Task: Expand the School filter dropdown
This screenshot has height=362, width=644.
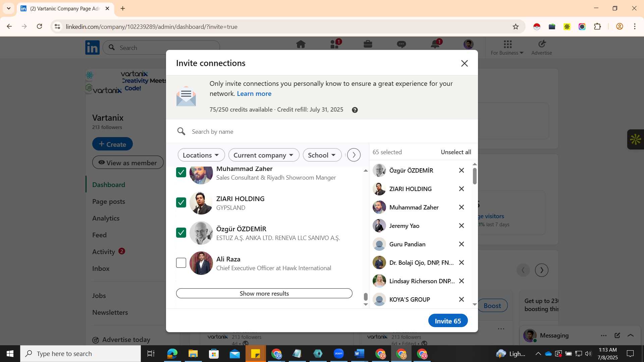Action: coord(322,155)
